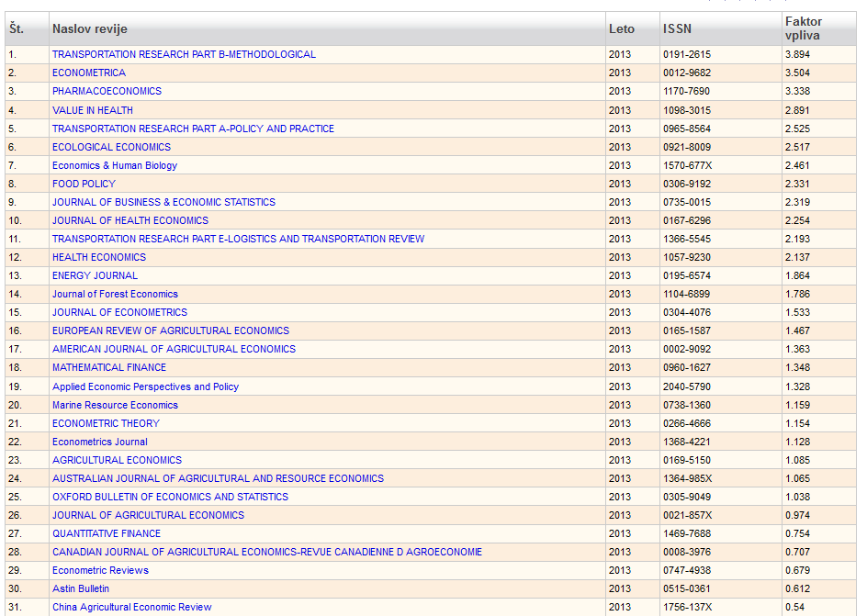Viewport: 867px width, 616px height.
Task: Open JOURNAL OF HEALTH ECONOMICS
Action: (x=130, y=220)
